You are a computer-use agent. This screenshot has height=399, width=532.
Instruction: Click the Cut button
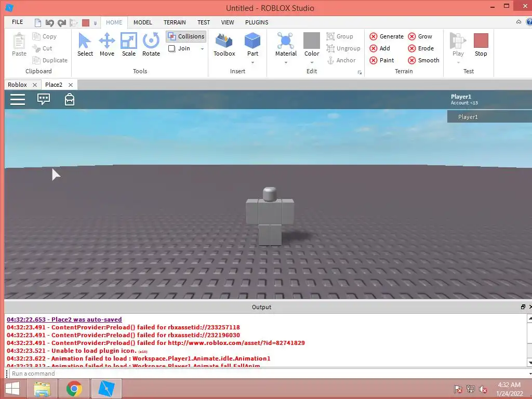point(43,48)
